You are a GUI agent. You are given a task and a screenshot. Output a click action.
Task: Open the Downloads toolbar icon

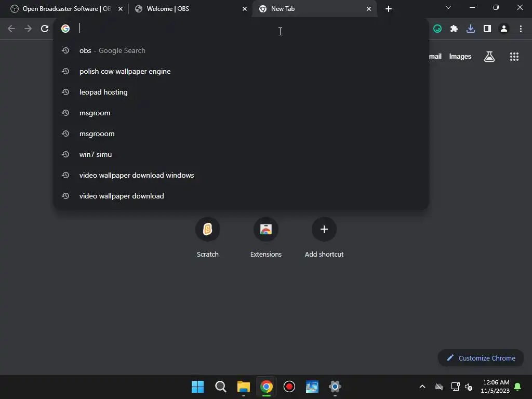click(471, 29)
